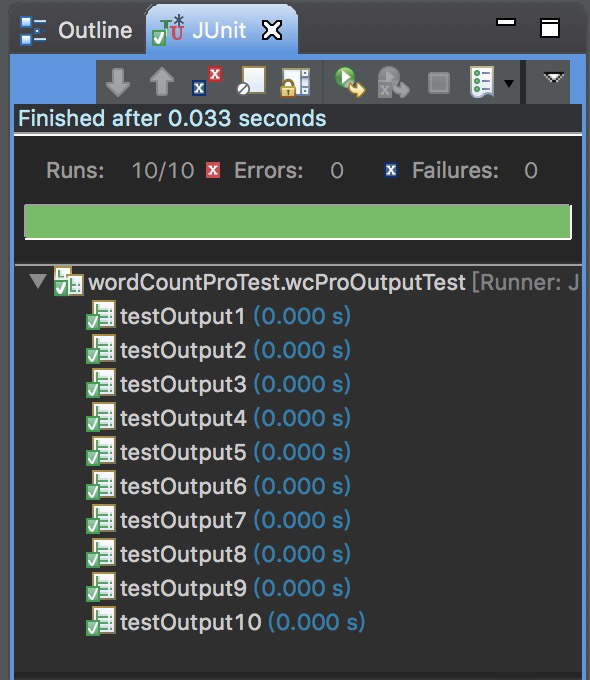Click the red Errors icon
Image resolution: width=590 pixels, height=680 pixels.
tap(213, 170)
